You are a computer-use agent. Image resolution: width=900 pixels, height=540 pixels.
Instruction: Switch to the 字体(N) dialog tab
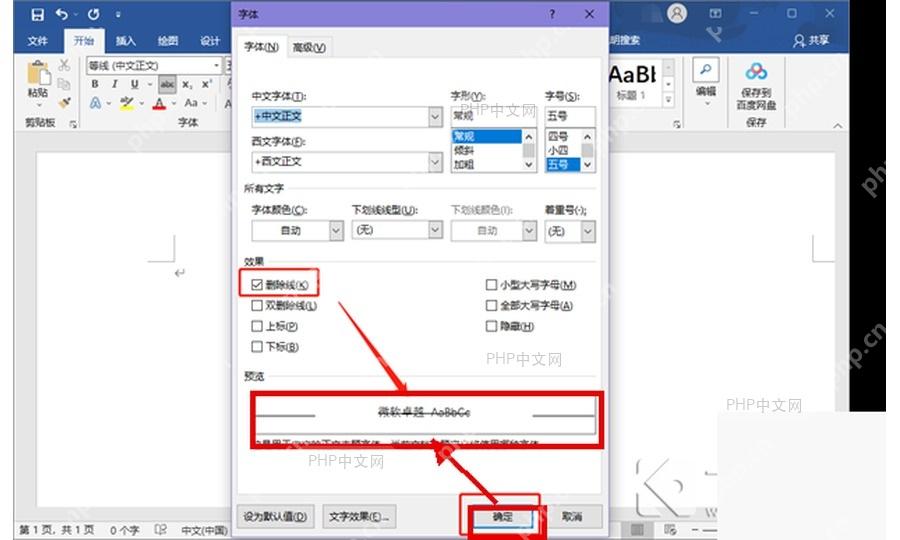(261, 47)
